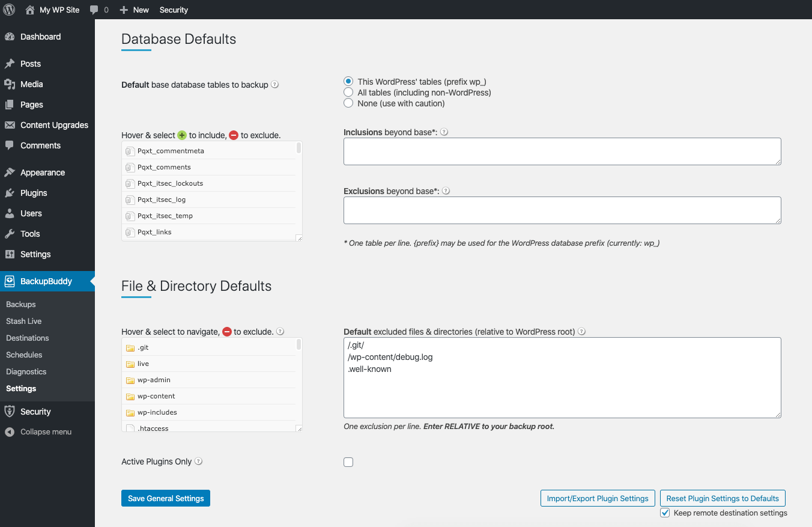Image resolution: width=812 pixels, height=527 pixels.
Task: Click Reset Plugin Settings to Defaults button
Action: pos(723,498)
